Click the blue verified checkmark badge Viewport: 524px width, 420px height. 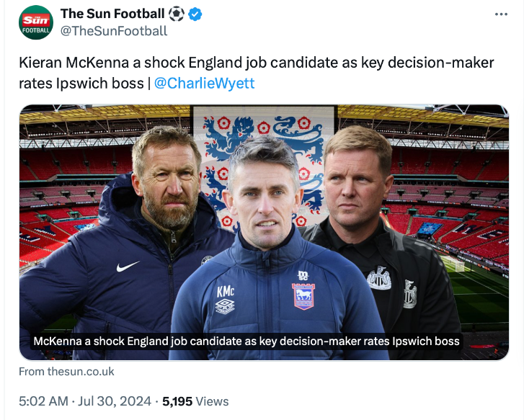pyautogui.click(x=197, y=14)
